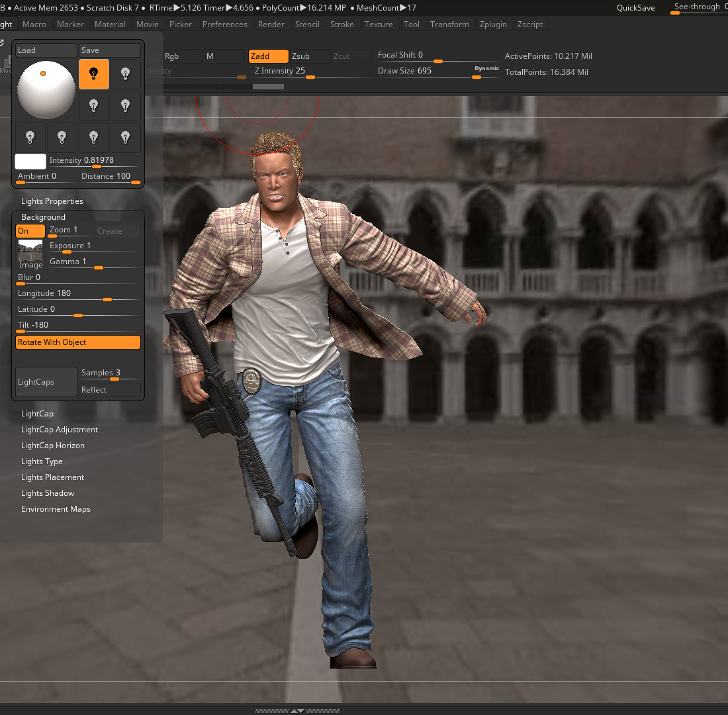Click the light placement sphere preview
Screen dimensions: 728x715
tap(46, 89)
